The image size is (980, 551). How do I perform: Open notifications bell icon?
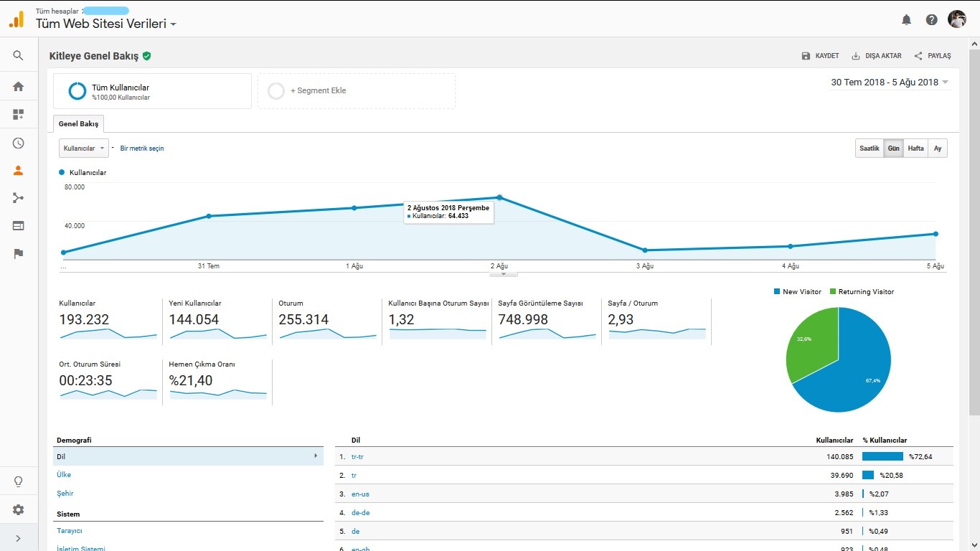(906, 20)
